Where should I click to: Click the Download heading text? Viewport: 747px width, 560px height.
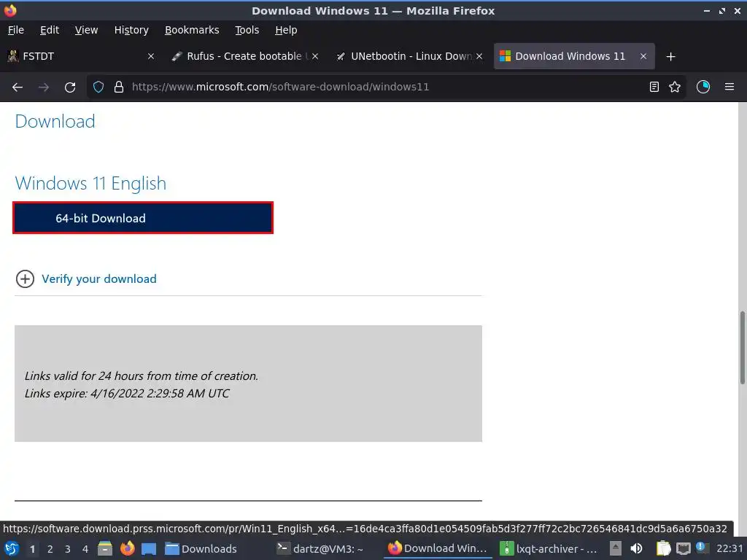click(55, 122)
